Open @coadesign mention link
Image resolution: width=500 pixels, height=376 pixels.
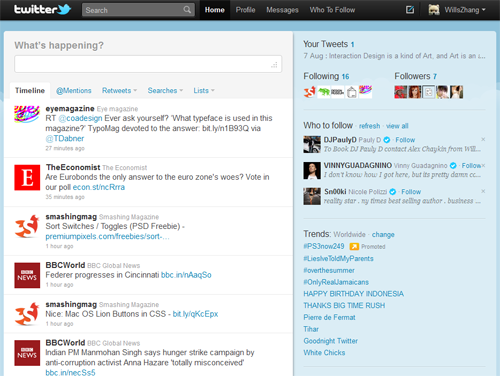point(80,118)
